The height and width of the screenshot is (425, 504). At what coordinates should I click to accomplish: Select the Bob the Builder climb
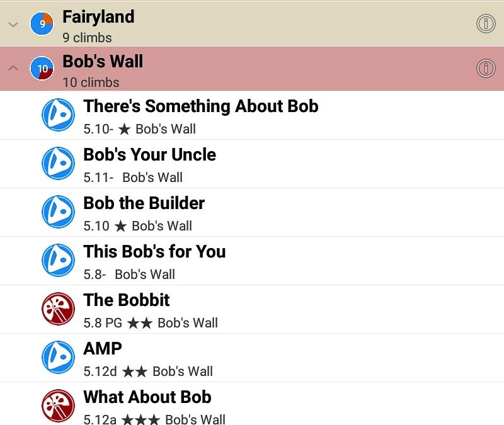pyautogui.click(x=144, y=203)
